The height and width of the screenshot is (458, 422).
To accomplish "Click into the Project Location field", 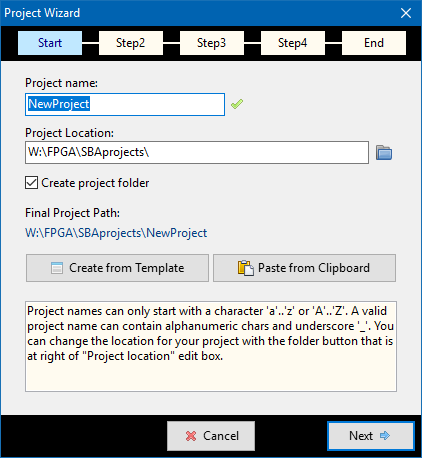I will click(197, 152).
